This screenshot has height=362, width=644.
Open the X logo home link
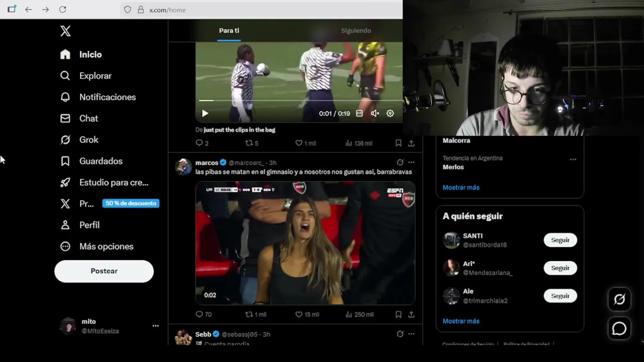click(65, 31)
